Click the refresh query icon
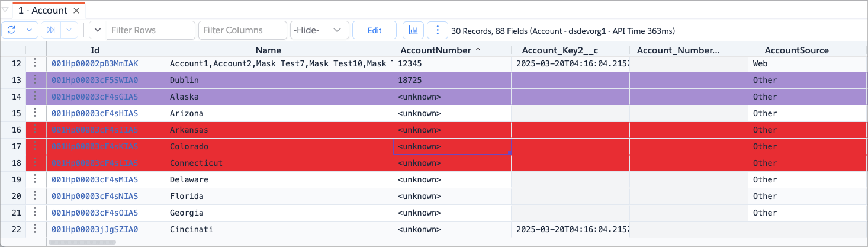868x247 pixels. 11,30
